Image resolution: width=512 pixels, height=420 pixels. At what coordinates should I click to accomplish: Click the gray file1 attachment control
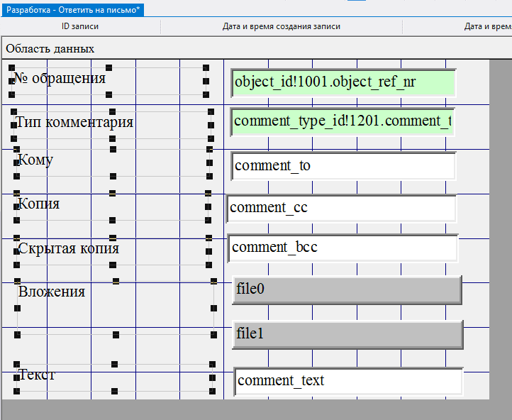coord(347,334)
